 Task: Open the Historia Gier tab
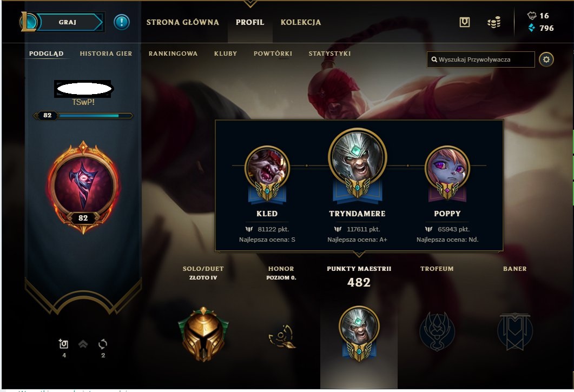[x=106, y=54]
